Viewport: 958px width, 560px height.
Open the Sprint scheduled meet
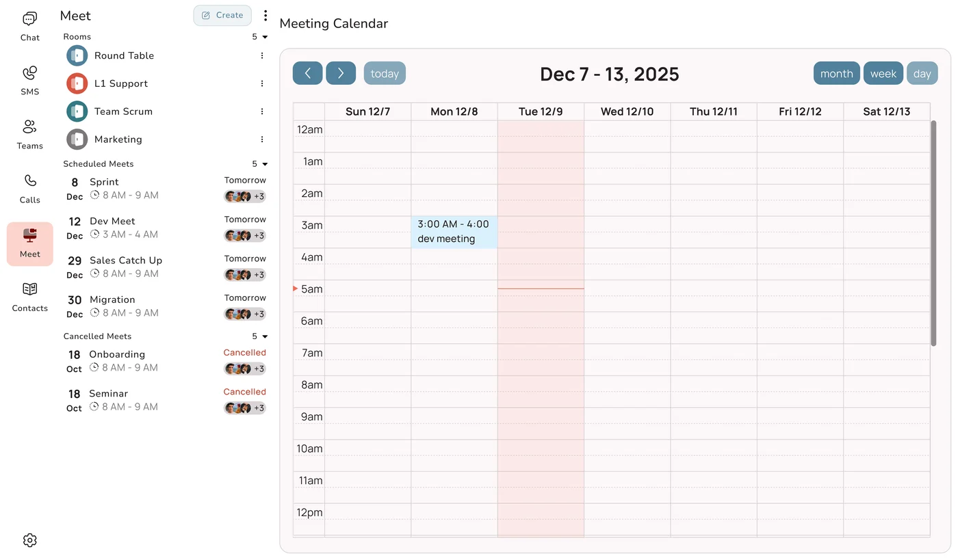click(164, 189)
